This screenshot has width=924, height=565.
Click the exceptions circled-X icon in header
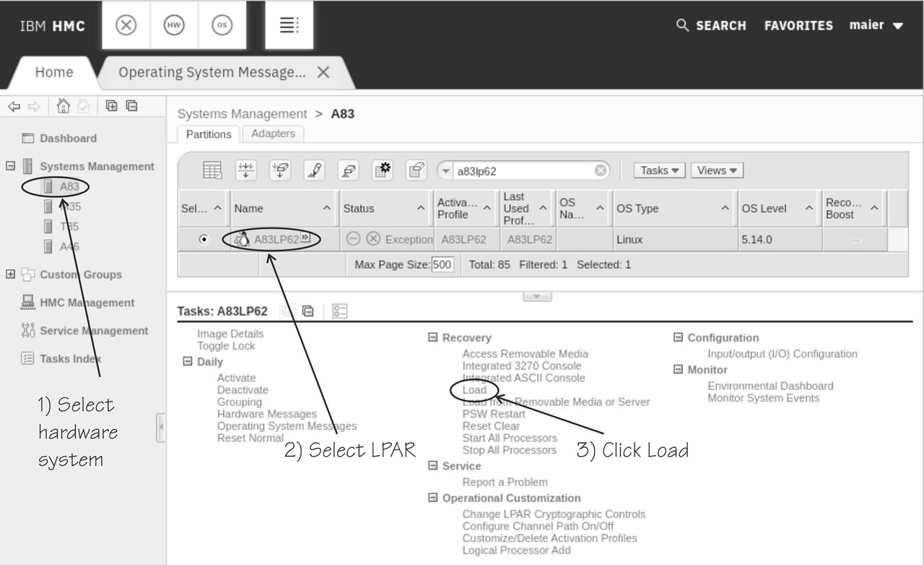[x=126, y=25]
